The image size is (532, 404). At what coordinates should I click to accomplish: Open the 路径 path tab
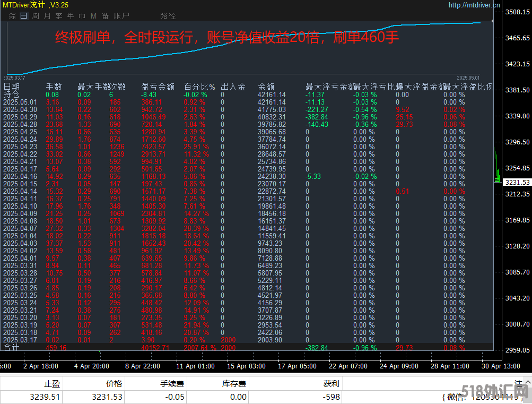tap(168, 16)
